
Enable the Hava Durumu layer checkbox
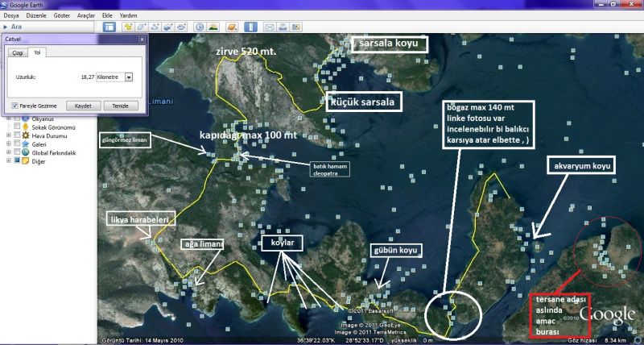[17, 135]
